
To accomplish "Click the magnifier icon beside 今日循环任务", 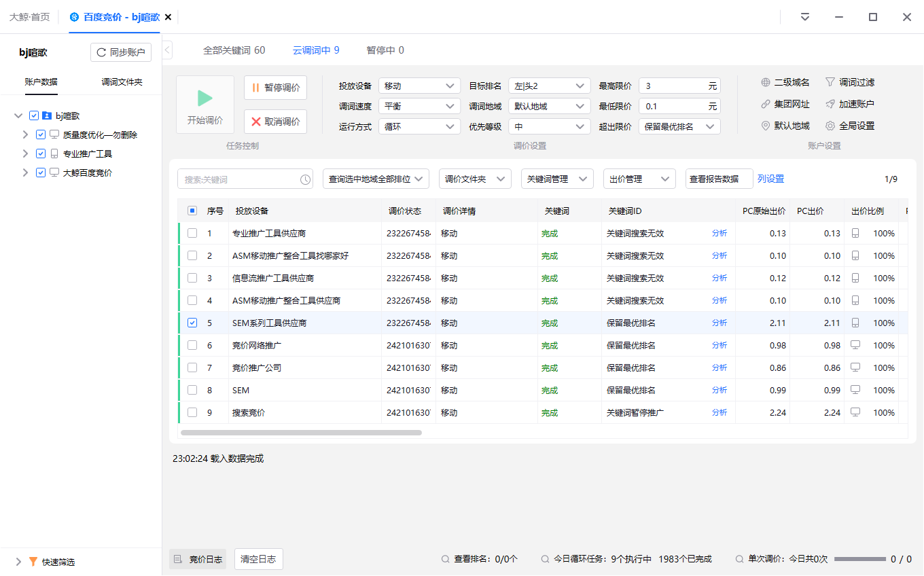I will click(x=545, y=559).
